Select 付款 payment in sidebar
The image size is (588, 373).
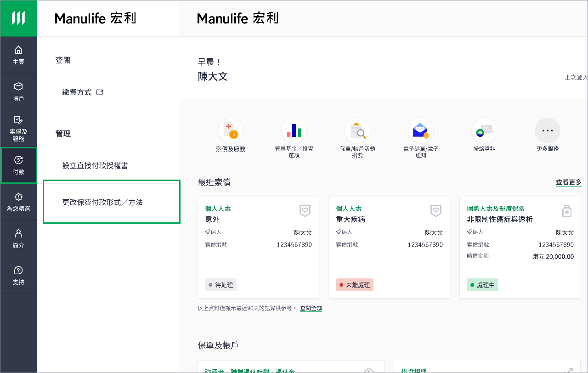[18, 165]
